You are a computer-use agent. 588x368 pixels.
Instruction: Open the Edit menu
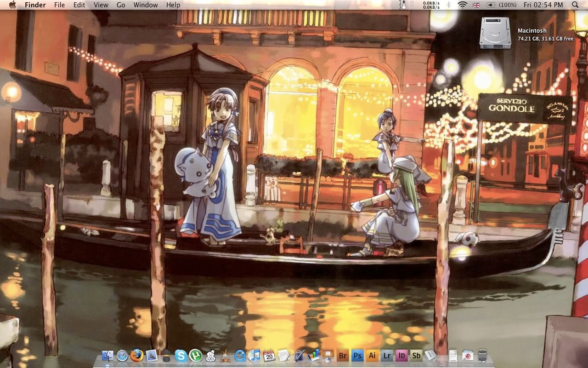(x=79, y=5)
